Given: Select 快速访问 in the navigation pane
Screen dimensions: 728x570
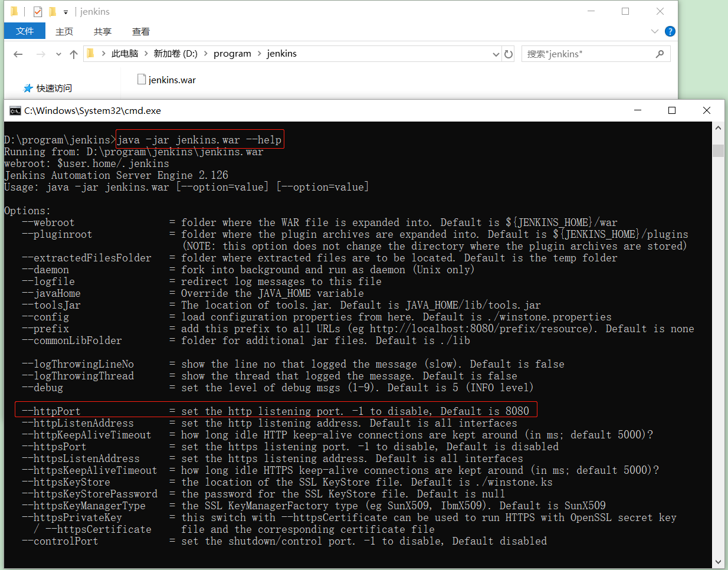Looking at the screenshot, I should pos(48,88).
